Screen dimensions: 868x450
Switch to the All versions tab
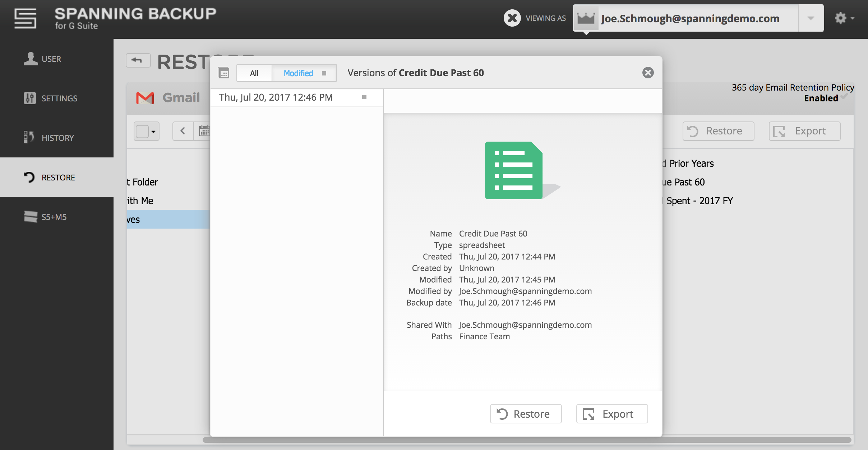[x=254, y=73]
